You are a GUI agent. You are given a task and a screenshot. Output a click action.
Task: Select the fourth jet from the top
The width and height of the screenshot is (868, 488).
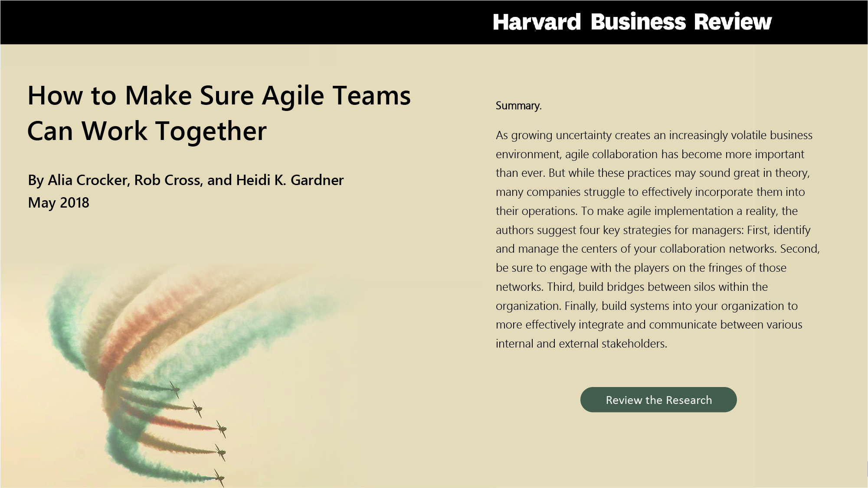click(x=221, y=452)
